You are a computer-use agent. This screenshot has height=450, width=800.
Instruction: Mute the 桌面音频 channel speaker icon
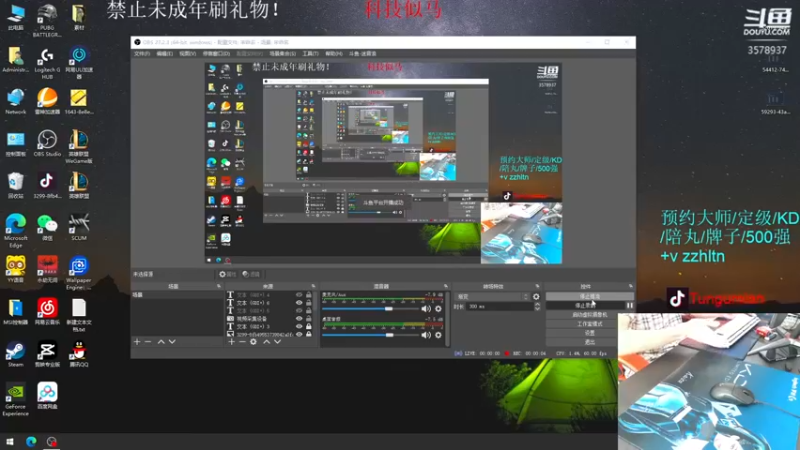[426, 335]
